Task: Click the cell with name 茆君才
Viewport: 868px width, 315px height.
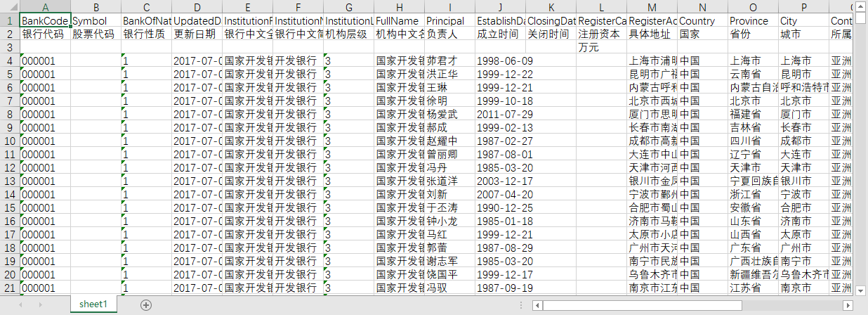Action: pos(450,60)
